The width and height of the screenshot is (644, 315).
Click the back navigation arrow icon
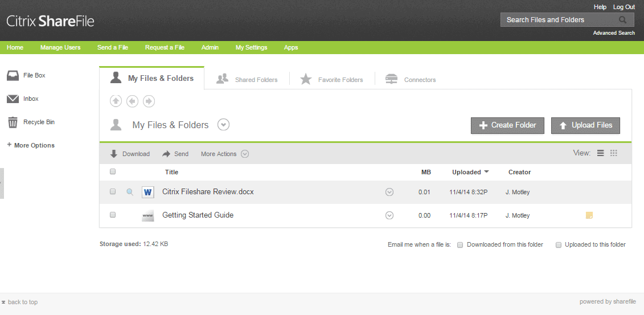pos(132,101)
